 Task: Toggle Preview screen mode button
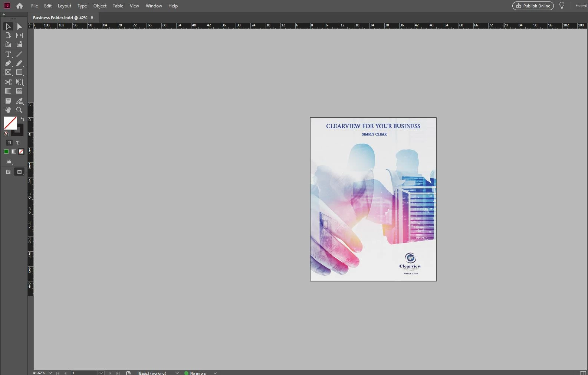tap(19, 172)
